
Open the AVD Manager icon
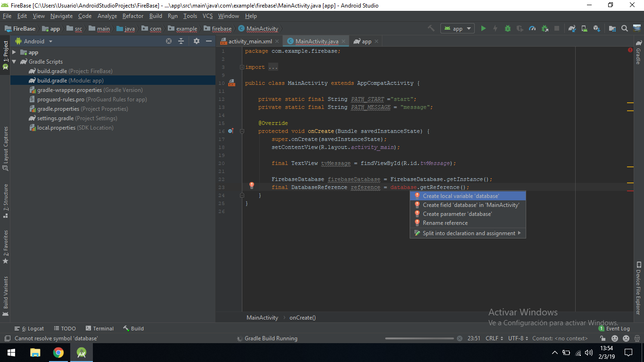tap(584, 28)
